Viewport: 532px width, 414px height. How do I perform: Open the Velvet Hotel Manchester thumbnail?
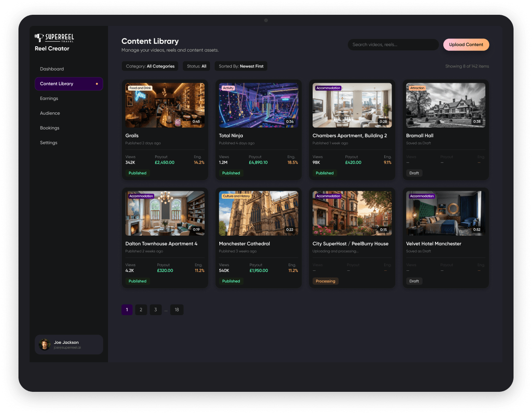coord(446,213)
